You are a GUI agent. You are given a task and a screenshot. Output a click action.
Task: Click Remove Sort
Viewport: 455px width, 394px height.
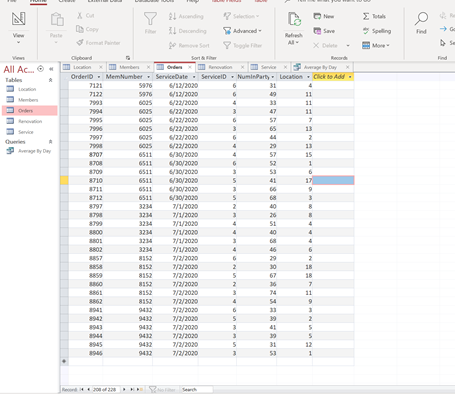189,45
